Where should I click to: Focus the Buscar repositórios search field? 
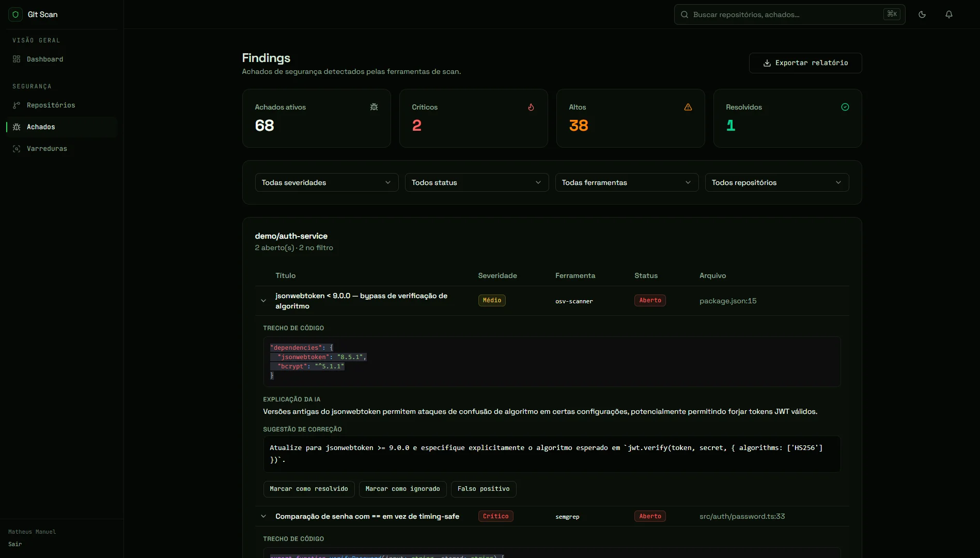click(x=789, y=14)
